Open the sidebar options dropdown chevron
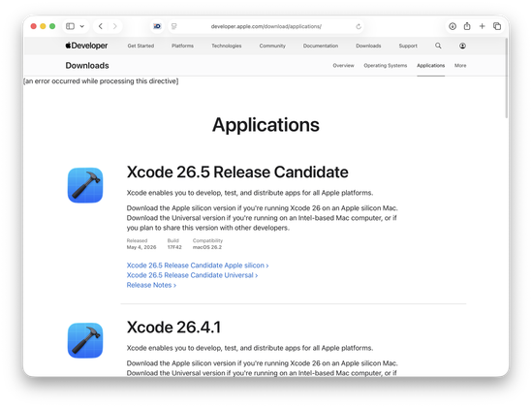Image resolution: width=532 pixels, height=407 pixels. click(x=81, y=26)
